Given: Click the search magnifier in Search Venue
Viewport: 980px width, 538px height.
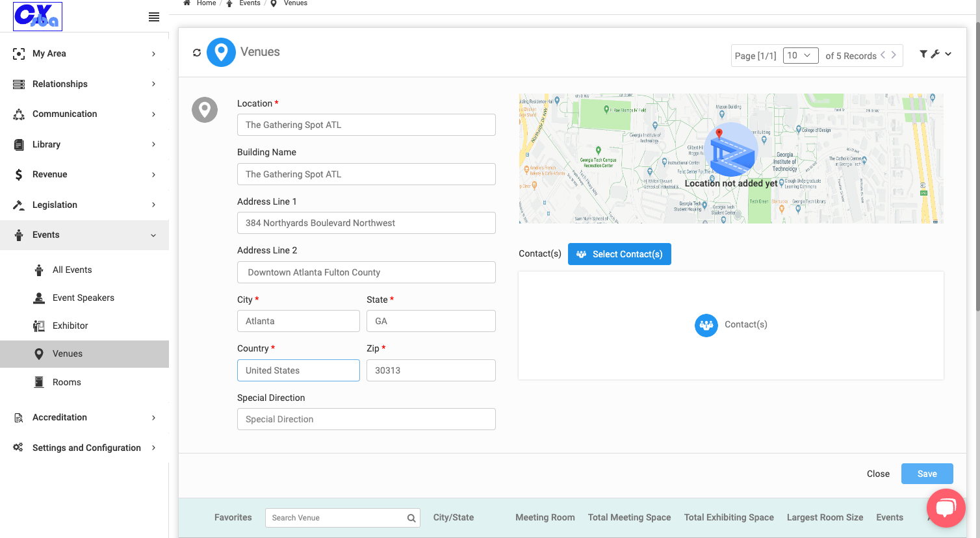Looking at the screenshot, I should coord(411,518).
